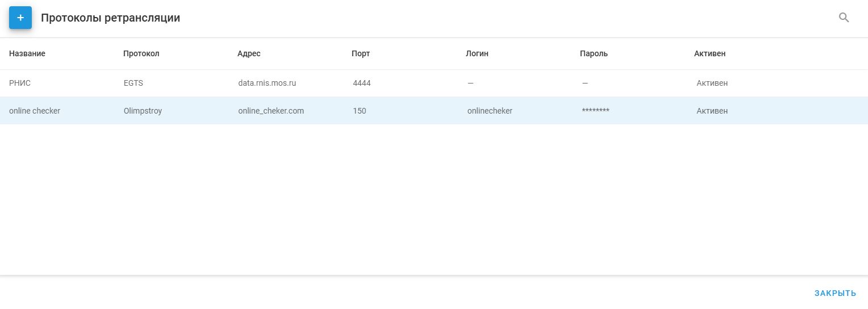Click the Активен column header
This screenshot has height=309, width=868.
[x=710, y=53]
